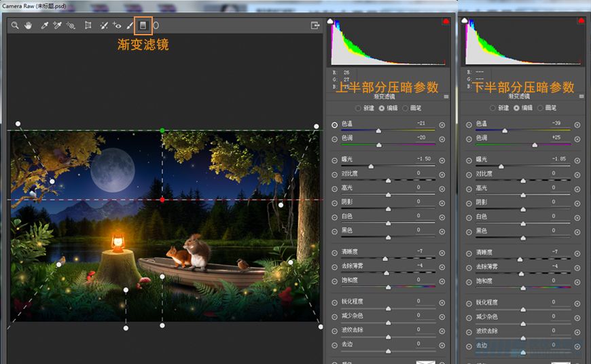Open left 渐变滤镜 panel flyout menu

click(446, 97)
